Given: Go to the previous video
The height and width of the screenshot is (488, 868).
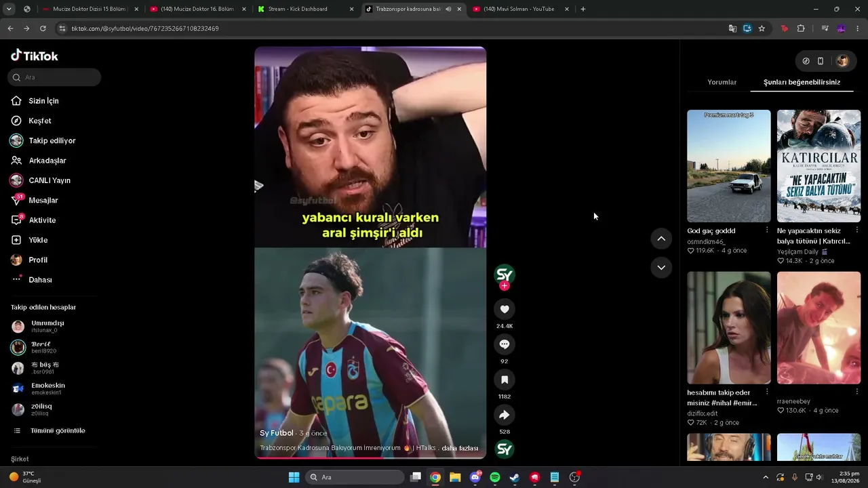Looking at the screenshot, I should pos(661,239).
